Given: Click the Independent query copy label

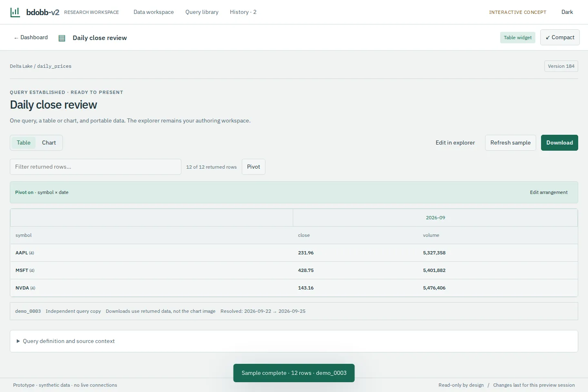Looking at the screenshot, I should (73, 311).
